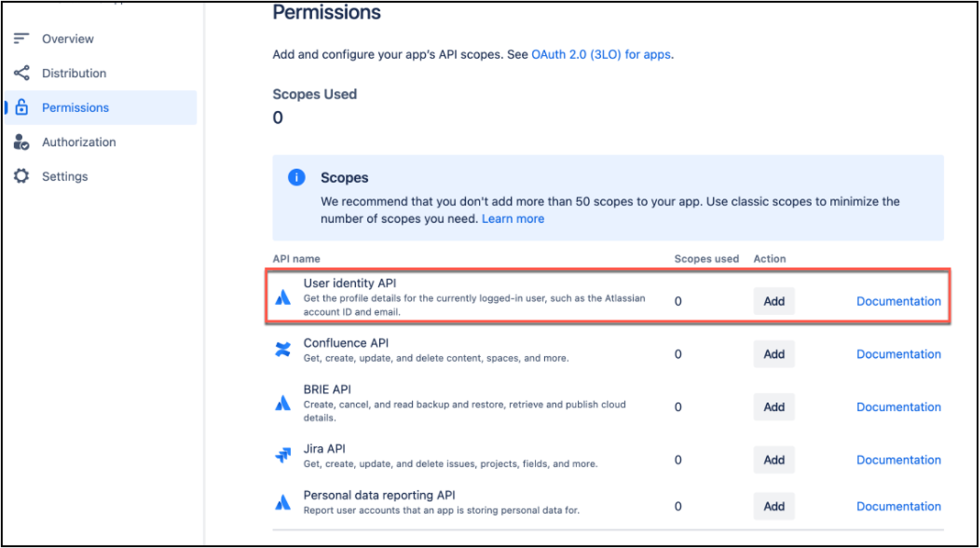Click the Confluence API logo icon
The image size is (980, 548).
point(283,349)
